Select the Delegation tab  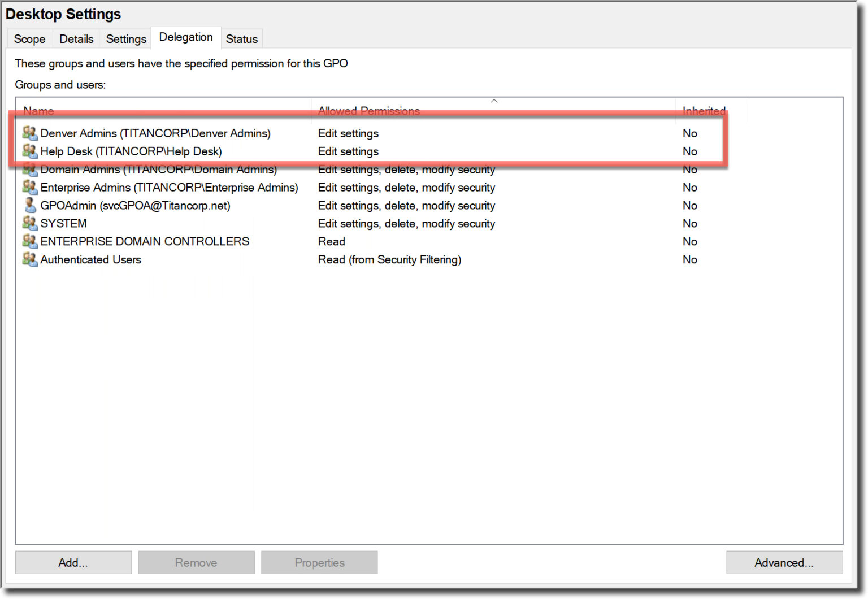186,37
